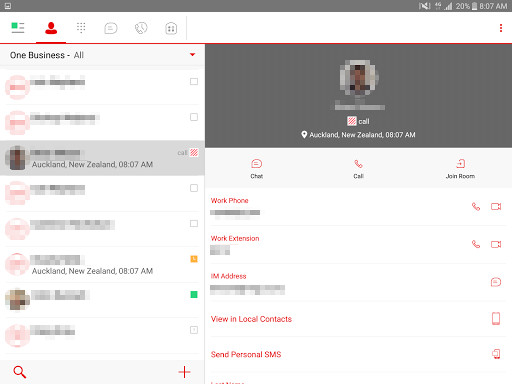The height and width of the screenshot is (384, 512).
Task: Add a new contact with plus icon
Action: tap(184, 372)
